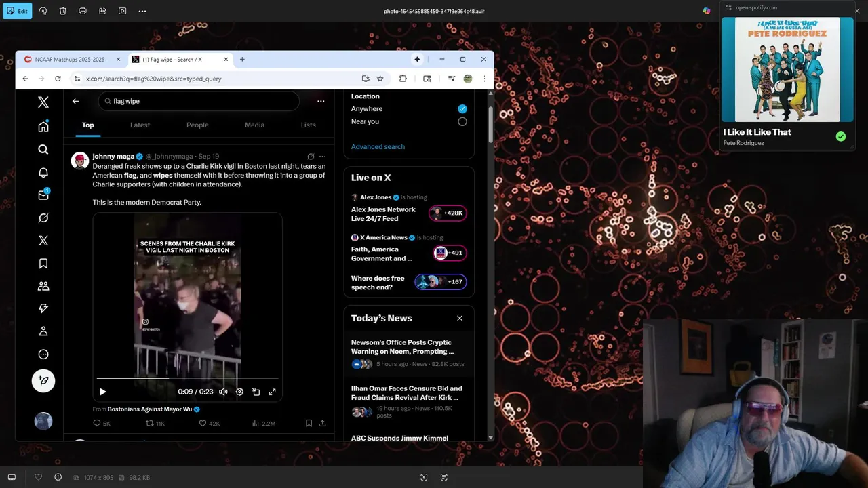Image resolution: width=868 pixels, height=488 pixels.
Task: Select the Top search tab
Action: (88, 125)
